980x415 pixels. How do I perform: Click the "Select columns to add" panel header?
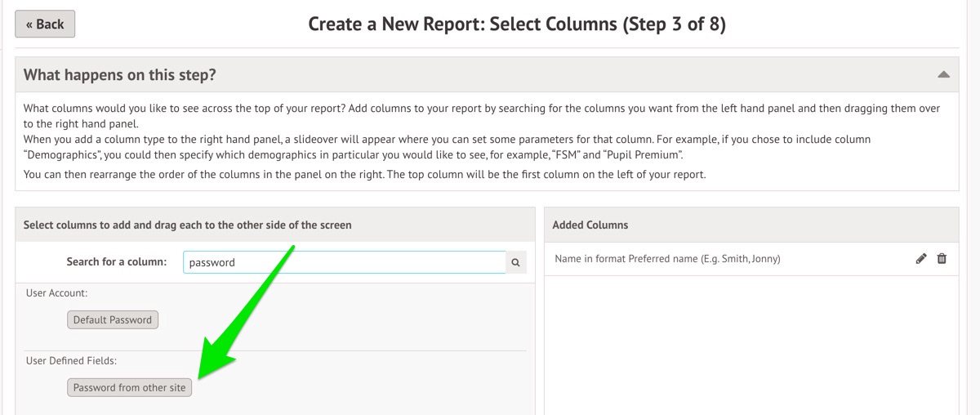188,225
